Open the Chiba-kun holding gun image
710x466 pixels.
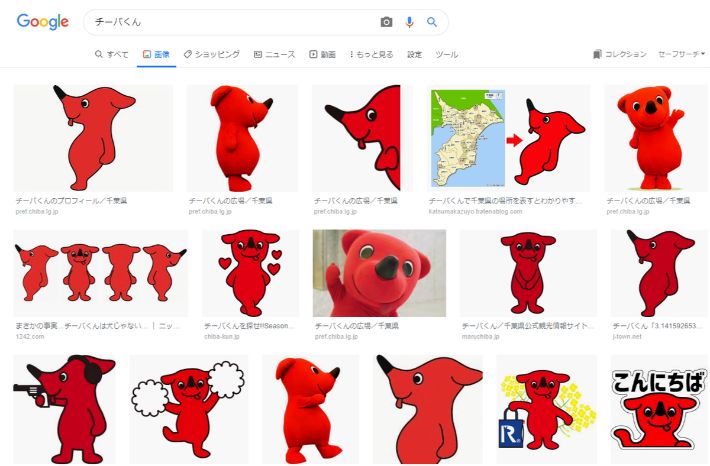(64, 408)
